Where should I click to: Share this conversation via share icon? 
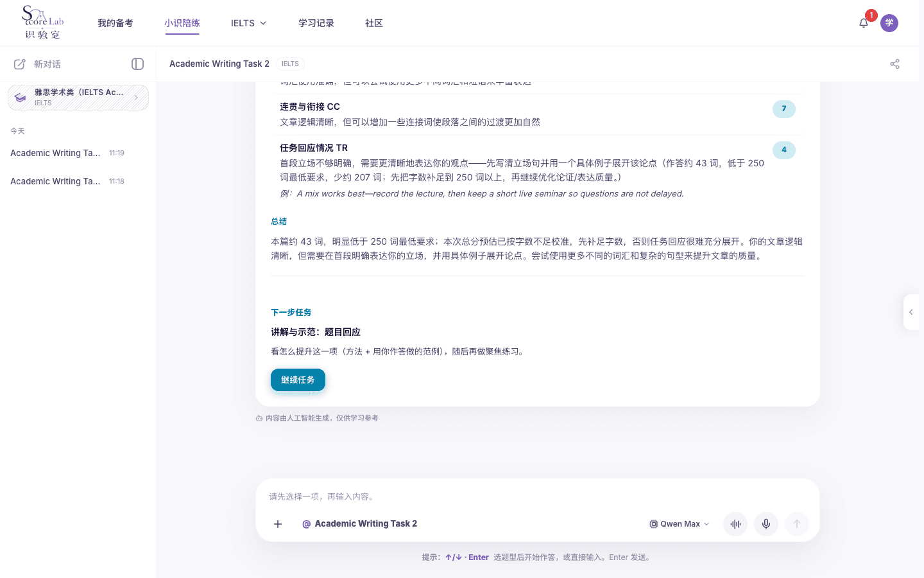894,64
